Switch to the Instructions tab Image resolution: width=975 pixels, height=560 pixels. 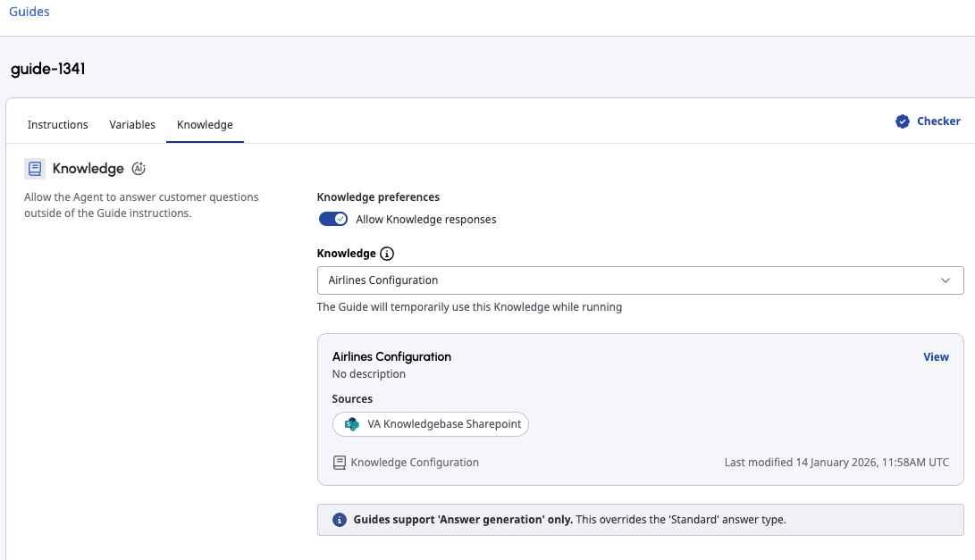[57, 124]
